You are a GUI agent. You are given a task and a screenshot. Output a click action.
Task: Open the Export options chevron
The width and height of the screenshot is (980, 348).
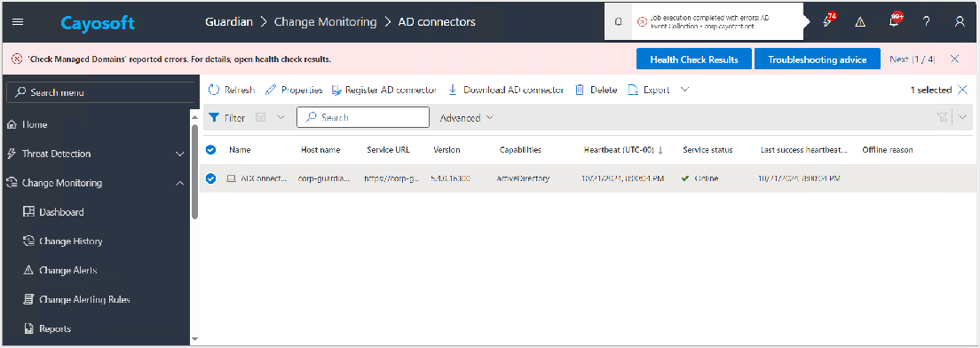685,90
